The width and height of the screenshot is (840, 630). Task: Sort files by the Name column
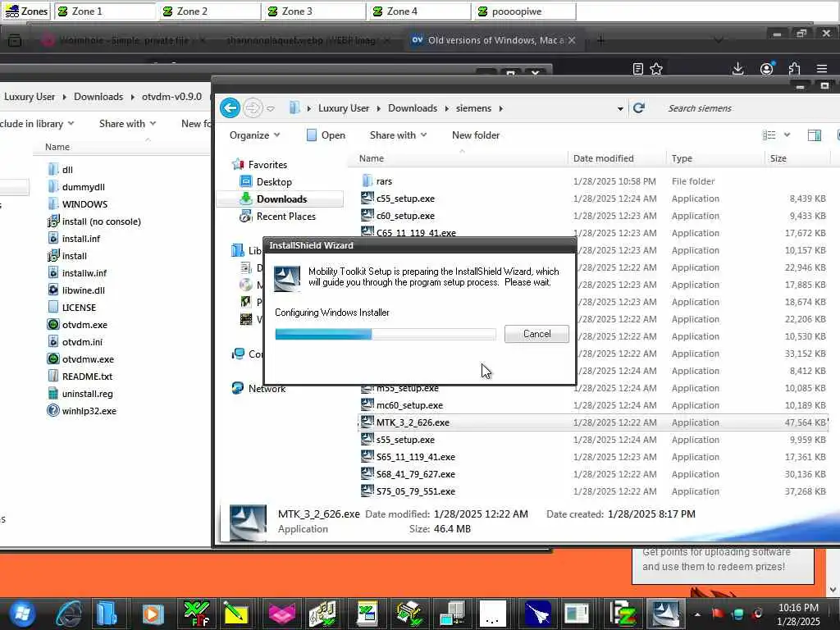tap(372, 158)
